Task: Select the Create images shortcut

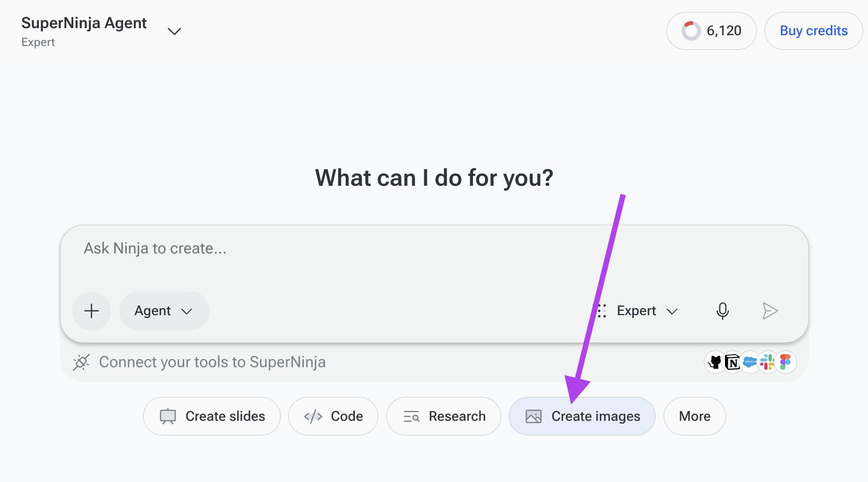Action: point(582,416)
